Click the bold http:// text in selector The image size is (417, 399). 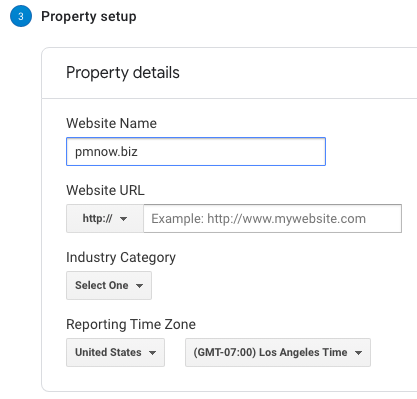97,219
